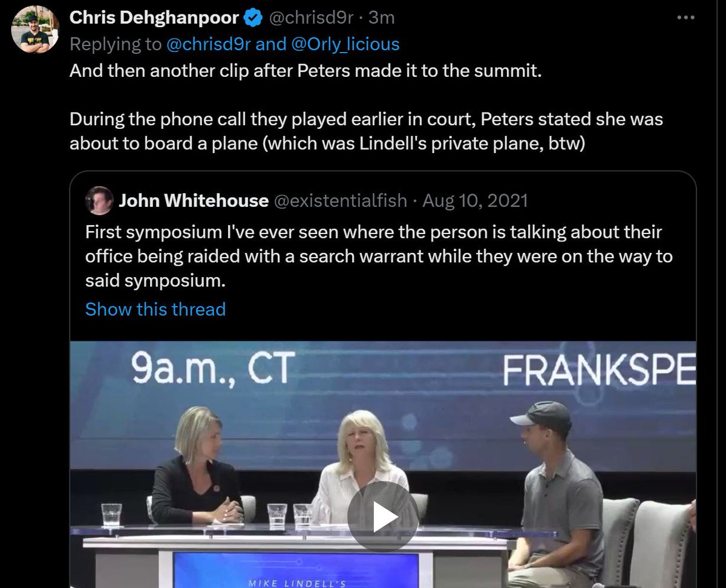Image resolution: width=726 pixels, height=588 pixels.
Task: Open the three-dot more options menu
Action: (x=685, y=18)
